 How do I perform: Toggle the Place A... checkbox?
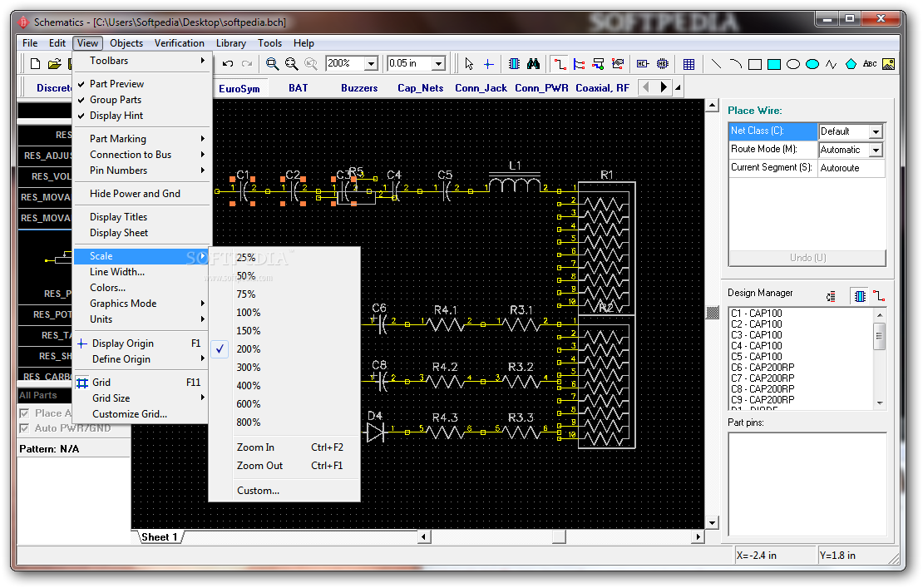click(24, 413)
